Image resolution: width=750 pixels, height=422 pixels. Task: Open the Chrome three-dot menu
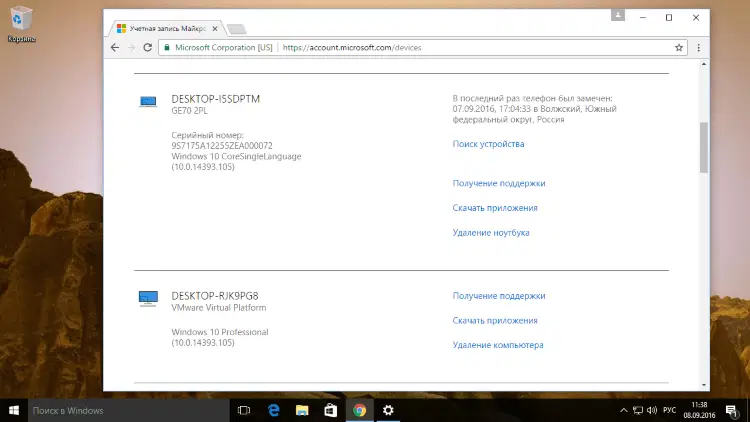tap(698, 47)
